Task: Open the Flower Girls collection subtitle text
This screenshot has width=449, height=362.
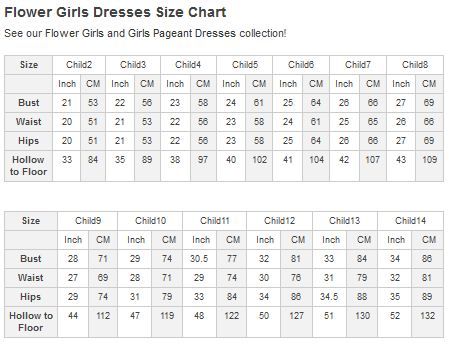Action: coord(145,33)
